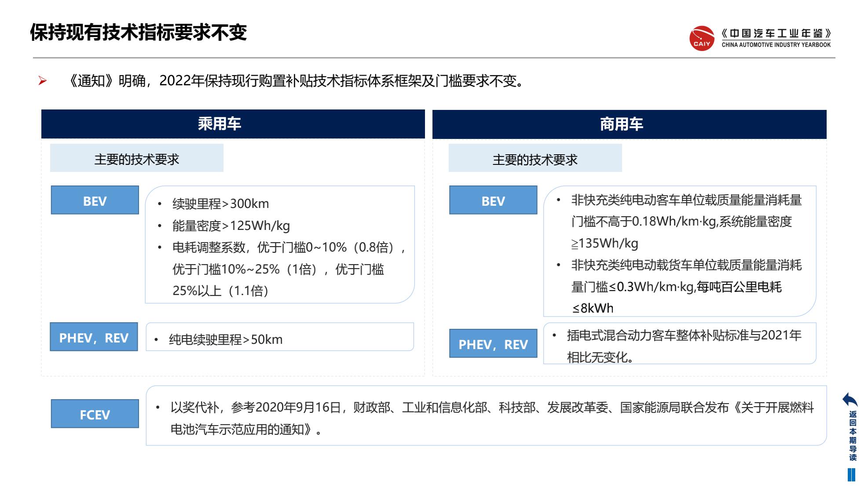Click the red arrow bullet before 《通知》
Screen dimensions: 868x488
click(x=42, y=81)
